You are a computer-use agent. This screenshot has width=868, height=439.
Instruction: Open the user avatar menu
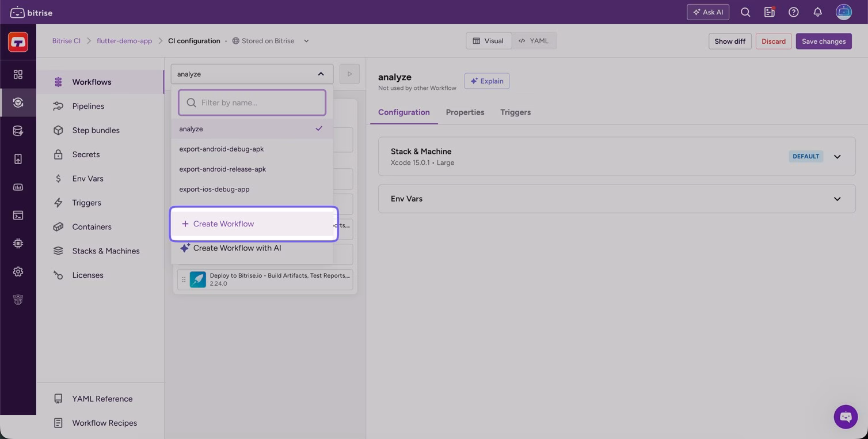click(844, 12)
